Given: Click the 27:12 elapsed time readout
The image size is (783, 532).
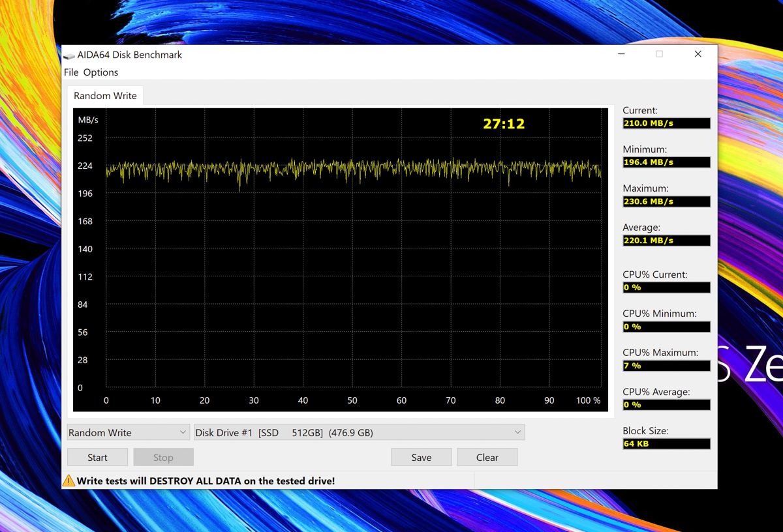Looking at the screenshot, I should (504, 124).
